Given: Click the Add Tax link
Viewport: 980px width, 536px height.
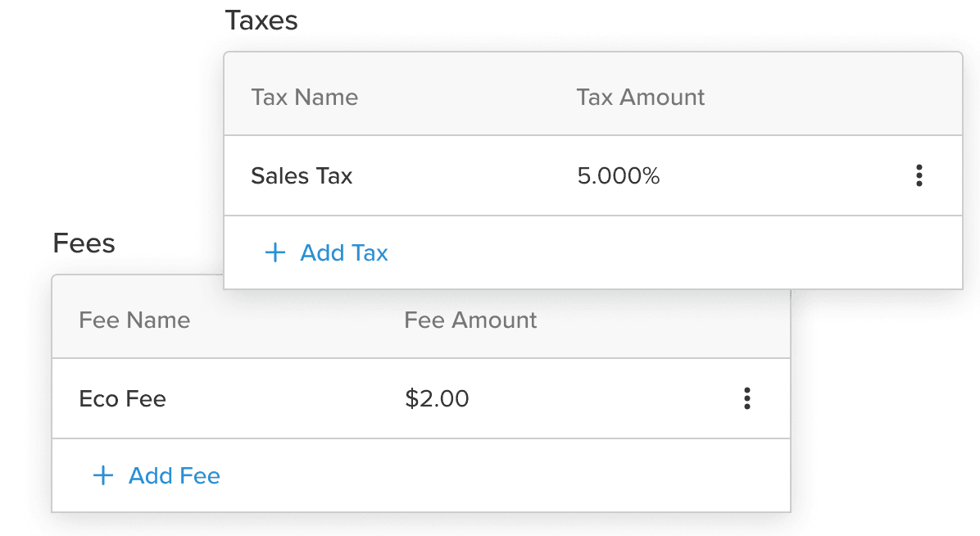Looking at the screenshot, I should (x=344, y=252).
